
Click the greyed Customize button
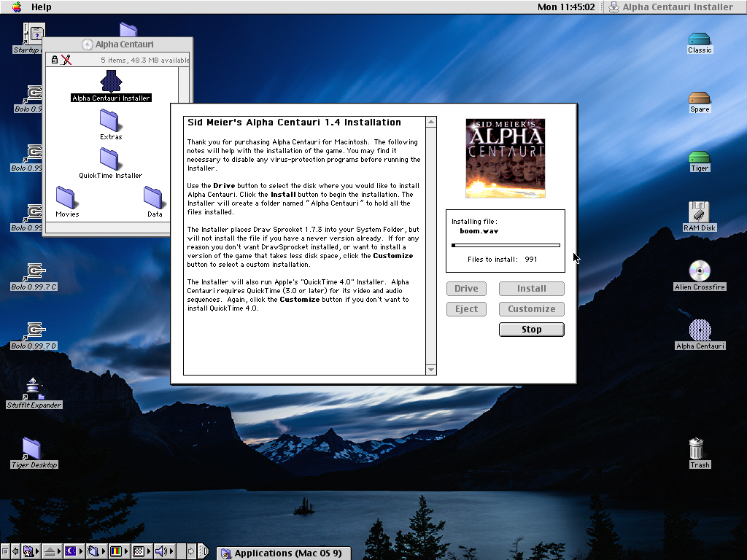pyautogui.click(x=532, y=309)
